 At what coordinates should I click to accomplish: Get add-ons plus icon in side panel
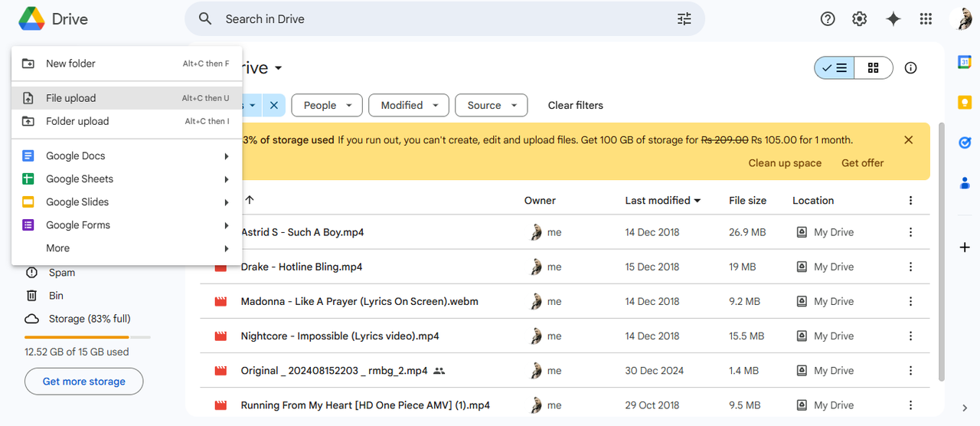965,247
